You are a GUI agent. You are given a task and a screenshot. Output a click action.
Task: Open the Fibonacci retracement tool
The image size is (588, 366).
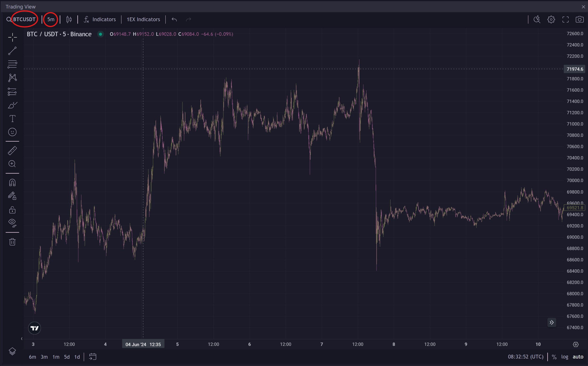point(12,64)
